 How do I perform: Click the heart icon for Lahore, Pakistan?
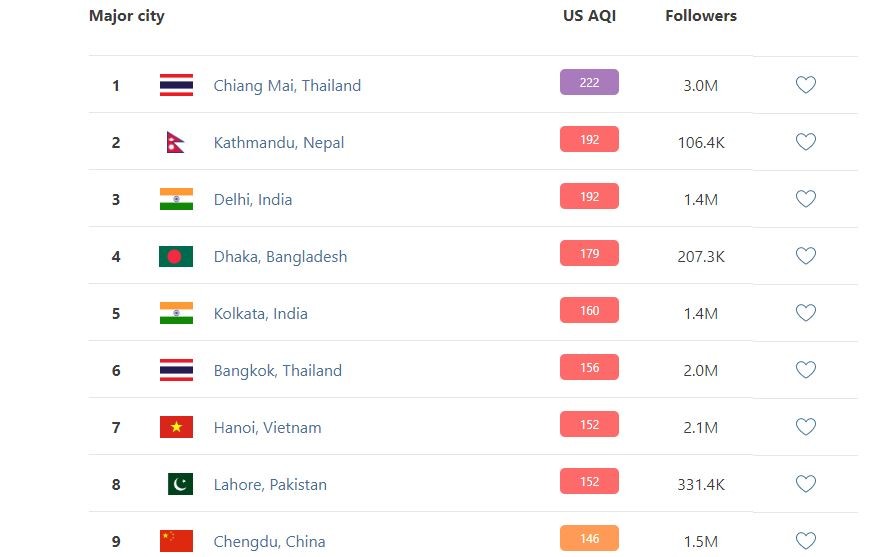pos(805,484)
